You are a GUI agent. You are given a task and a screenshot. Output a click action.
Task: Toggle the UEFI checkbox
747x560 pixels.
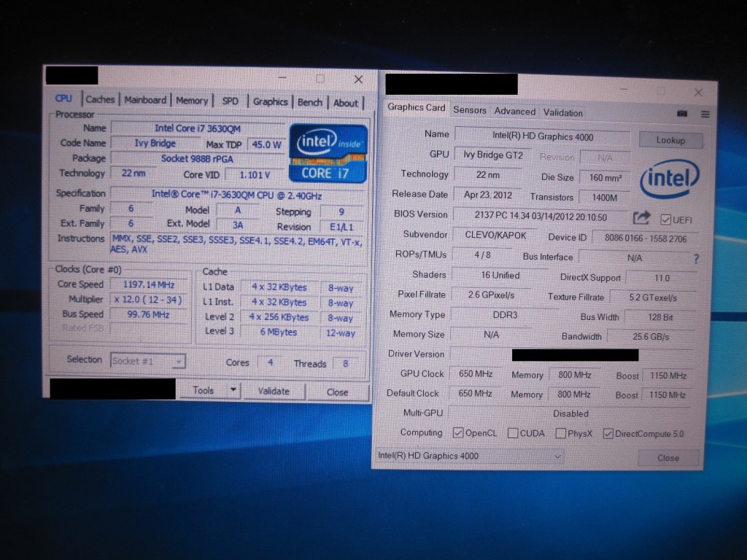[665, 219]
